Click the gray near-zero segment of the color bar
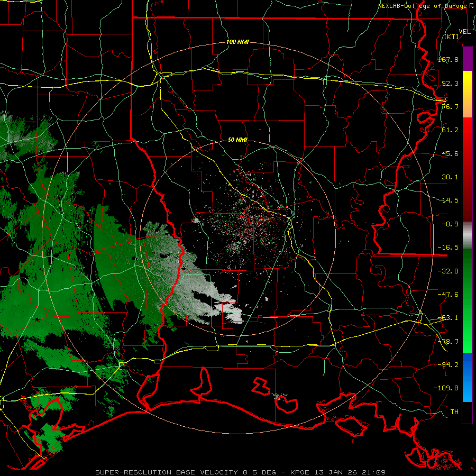This screenshot has height=476, width=476. tap(467, 235)
